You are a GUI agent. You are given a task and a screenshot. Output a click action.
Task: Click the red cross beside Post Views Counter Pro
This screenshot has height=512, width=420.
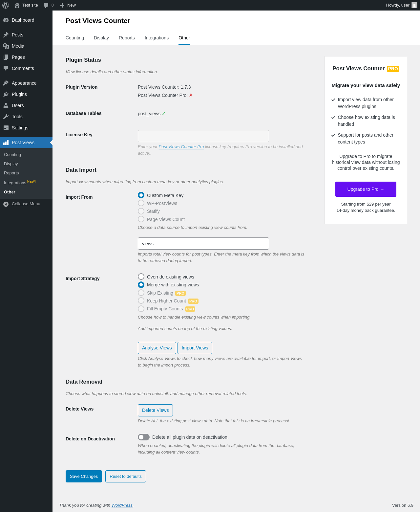191,95
